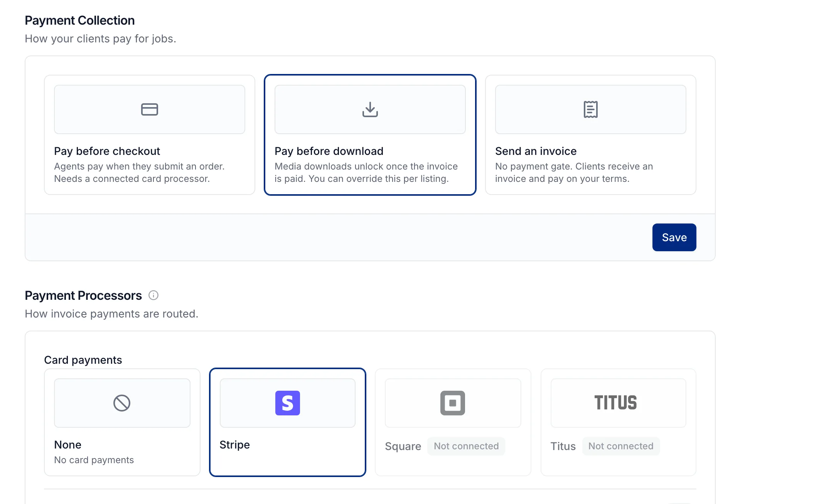The image size is (836, 504).
Task: Click the credit card icon for Pay before checkout
Action: (x=150, y=109)
